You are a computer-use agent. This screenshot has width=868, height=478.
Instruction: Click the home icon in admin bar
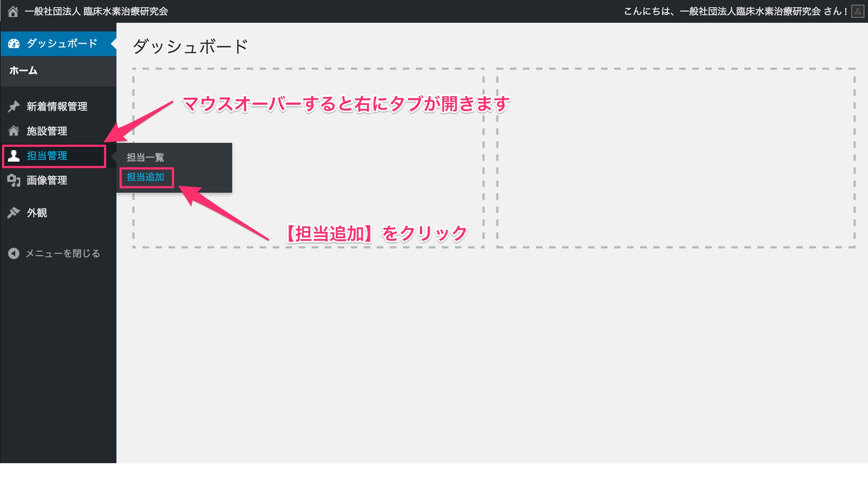(x=13, y=12)
